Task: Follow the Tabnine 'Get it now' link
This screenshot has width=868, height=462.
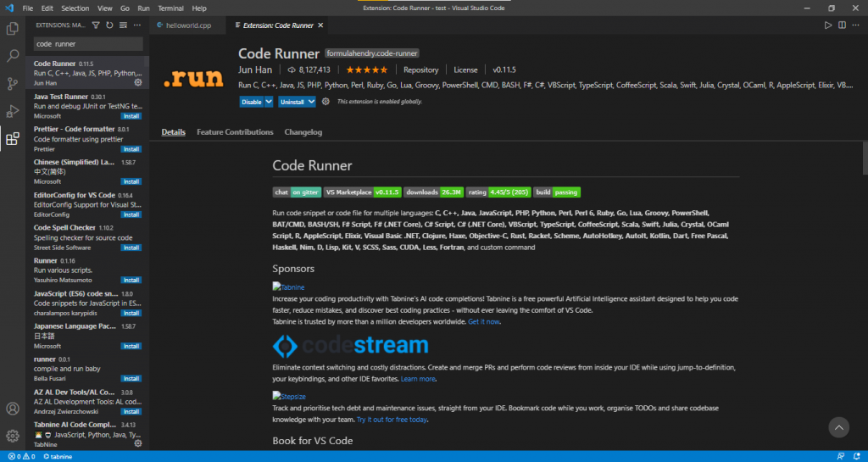Action: point(484,321)
